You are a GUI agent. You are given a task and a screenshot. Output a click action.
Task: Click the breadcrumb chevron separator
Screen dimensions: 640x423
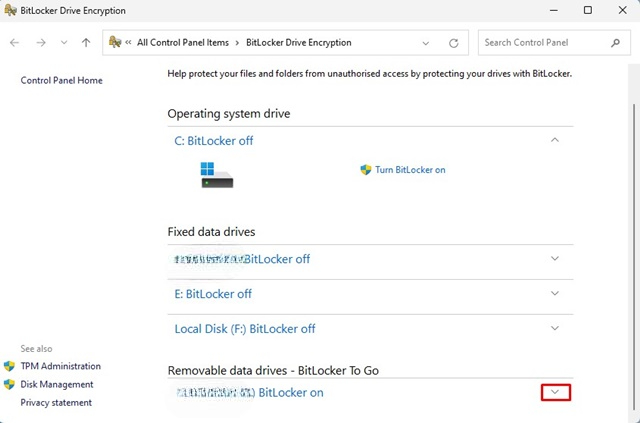[x=237, y=43]
